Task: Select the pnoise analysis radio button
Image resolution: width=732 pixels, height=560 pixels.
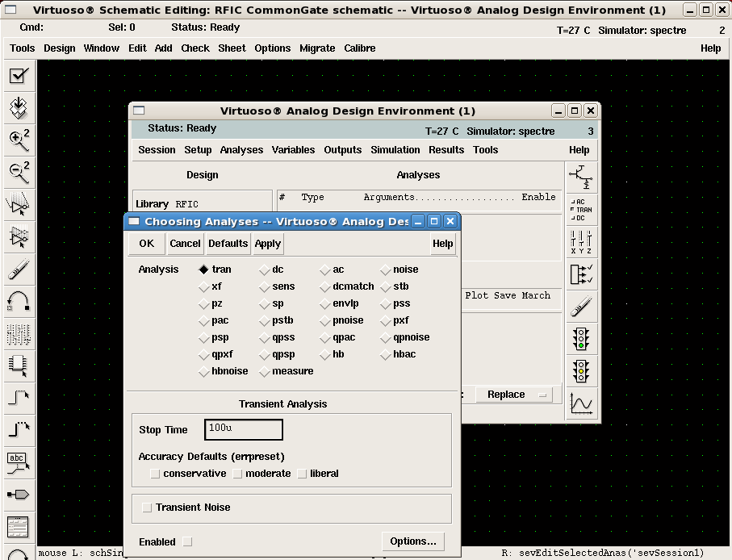Action: [325, 320]
